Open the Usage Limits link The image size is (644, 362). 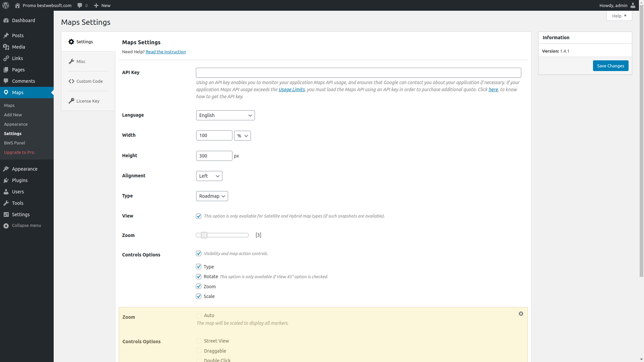[x=291, y=89]
